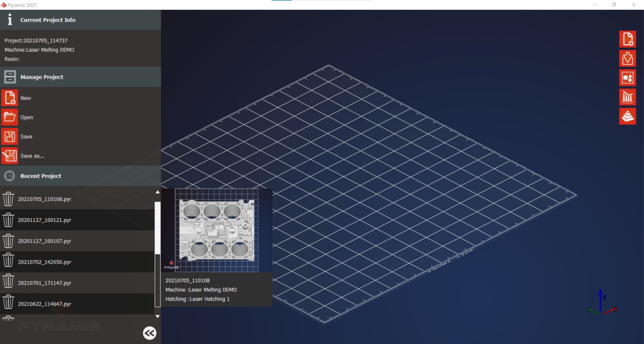The image size is (644, 344).
Task: Click the Save label in Manage Project
Action: 26,137
